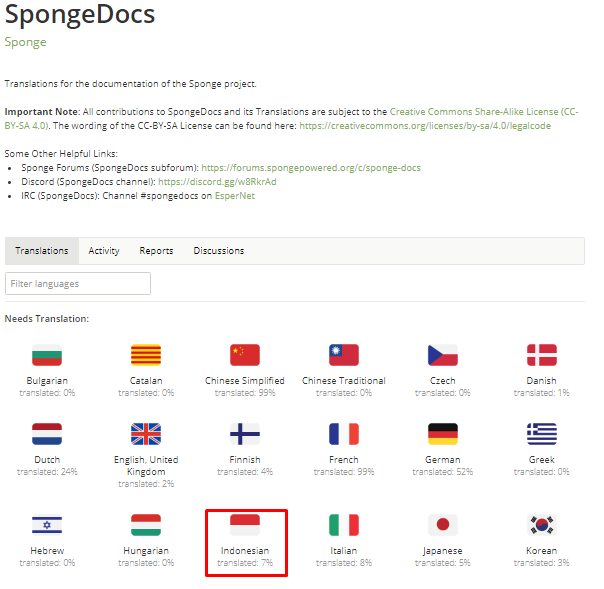Open the Finnish flag icon
604x589 pixels.
[245, 434]
